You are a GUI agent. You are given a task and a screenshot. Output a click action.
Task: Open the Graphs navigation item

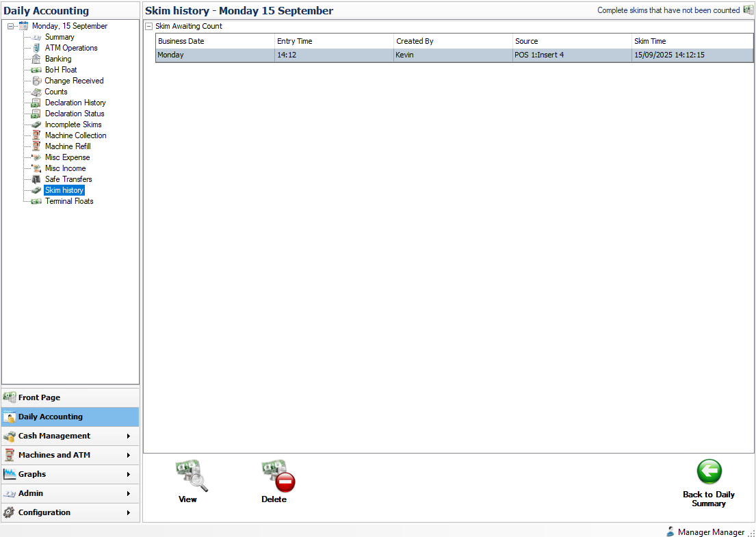[x=32, y=474]
